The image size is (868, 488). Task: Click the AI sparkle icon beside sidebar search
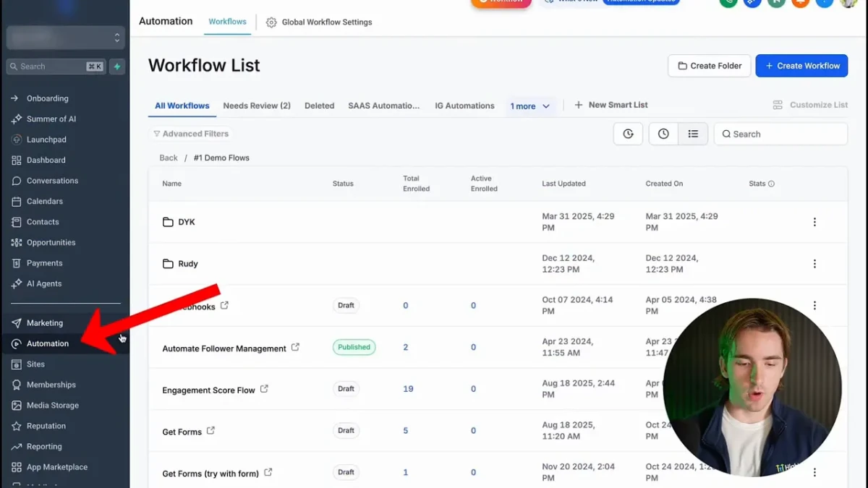pyautogui.click(x=117, y=67)
